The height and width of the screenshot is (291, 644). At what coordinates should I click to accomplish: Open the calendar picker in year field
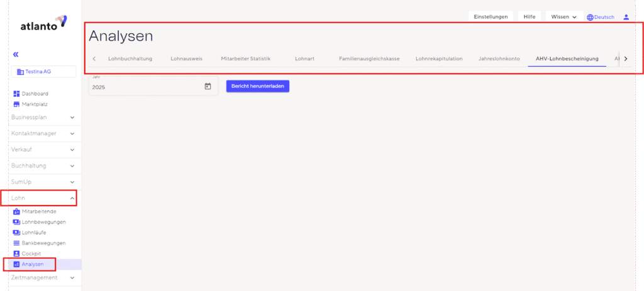(208, 87)
